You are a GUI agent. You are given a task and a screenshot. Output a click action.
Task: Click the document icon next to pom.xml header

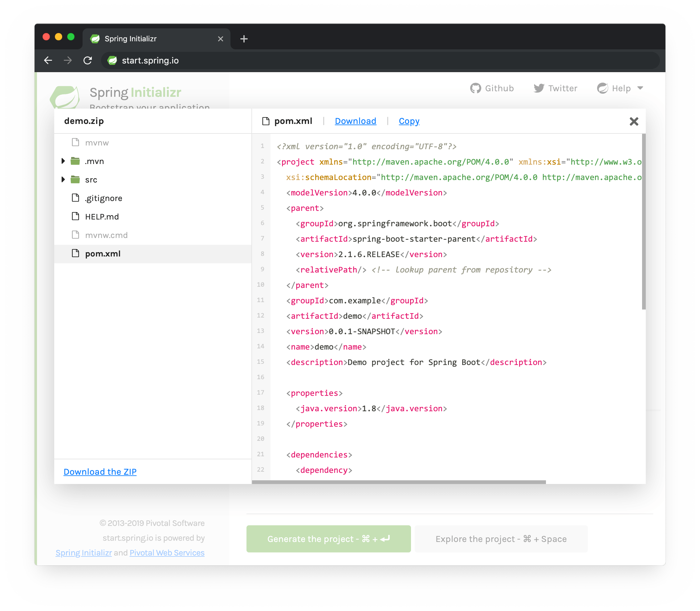tap(266, 121)
